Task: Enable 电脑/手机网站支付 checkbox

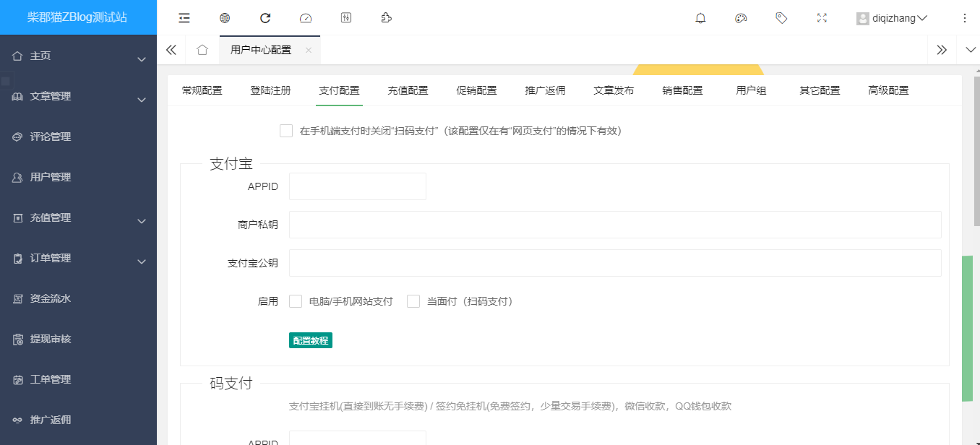Action: tap(296, 301)
